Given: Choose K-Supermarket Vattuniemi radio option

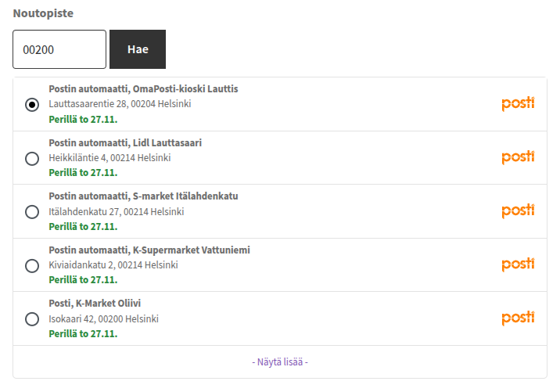Looking at the screenshot, I should tap(32, 266).
